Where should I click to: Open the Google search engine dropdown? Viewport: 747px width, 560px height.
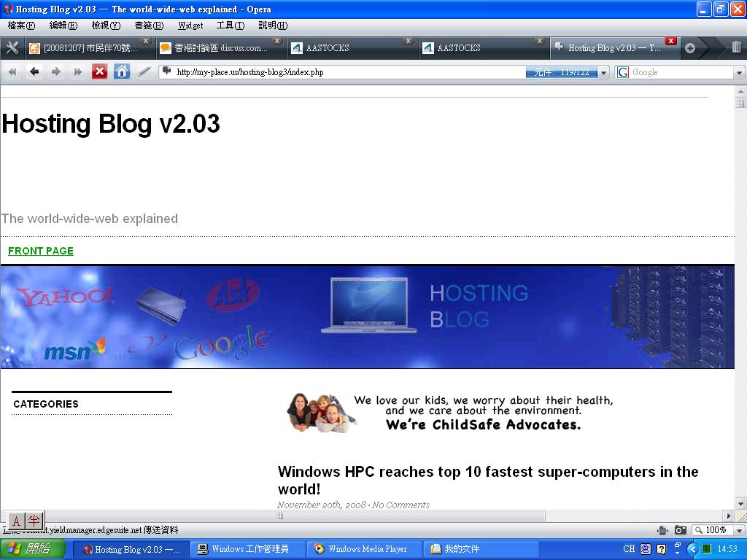click(x=739, y=72)
